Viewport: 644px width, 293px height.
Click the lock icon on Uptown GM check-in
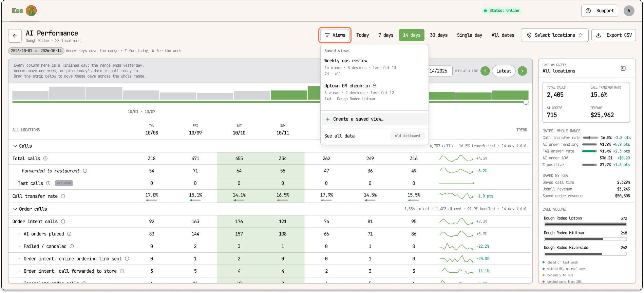(375, 86)
